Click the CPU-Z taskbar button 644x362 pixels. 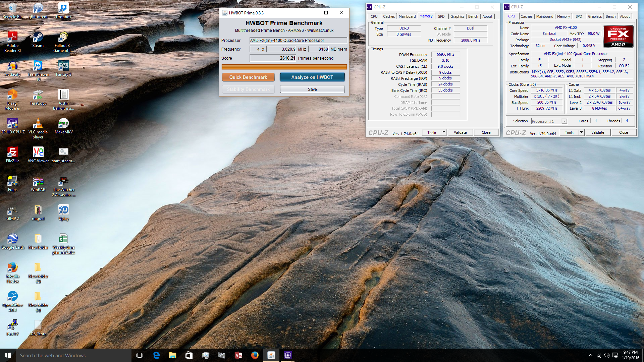point(287,355)
